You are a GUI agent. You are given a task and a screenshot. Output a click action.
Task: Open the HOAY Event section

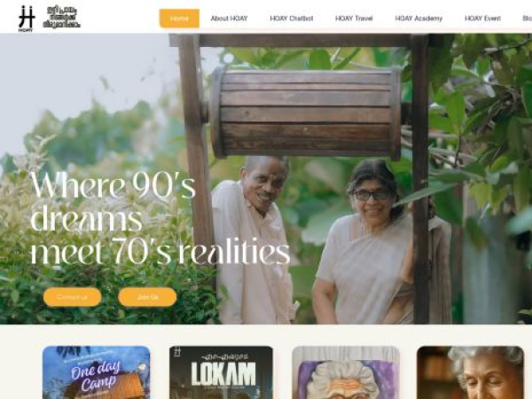click(x=482, y=19)
